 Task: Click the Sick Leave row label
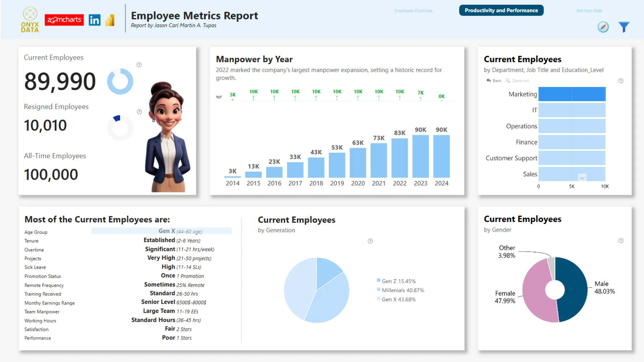(35, 267)
